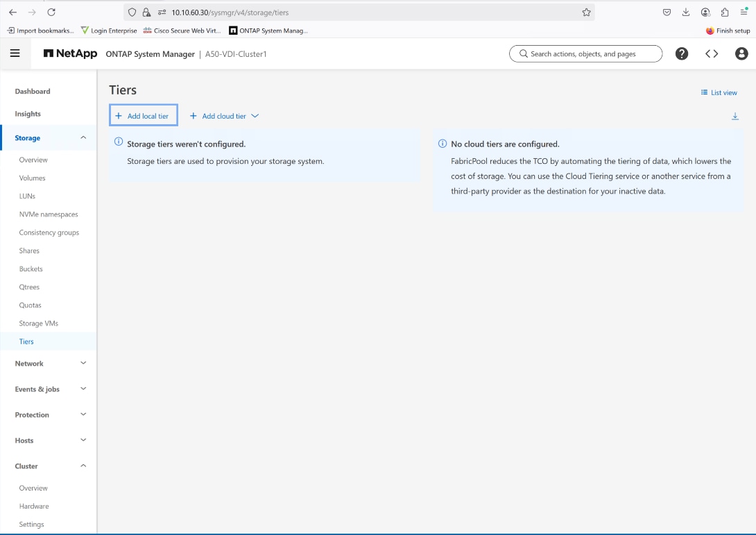
Task: Click the Tiers page heading
Action: pyautogui.click(x=123, y=90)
